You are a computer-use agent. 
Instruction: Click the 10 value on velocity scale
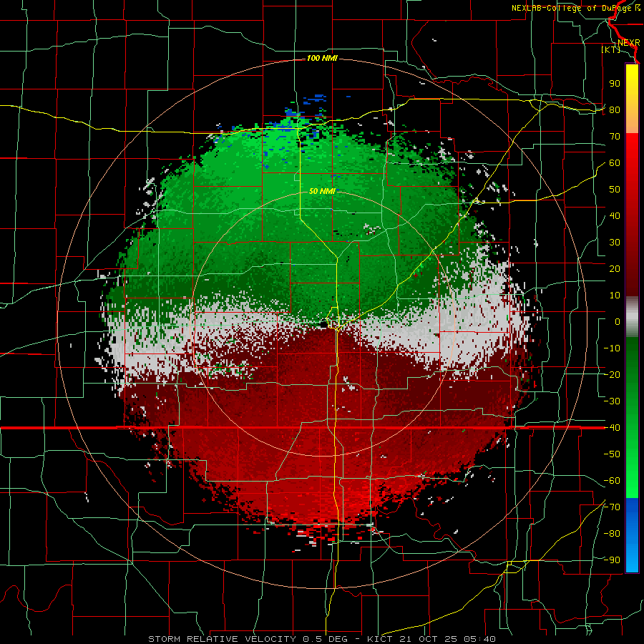[x=615, y=296]
